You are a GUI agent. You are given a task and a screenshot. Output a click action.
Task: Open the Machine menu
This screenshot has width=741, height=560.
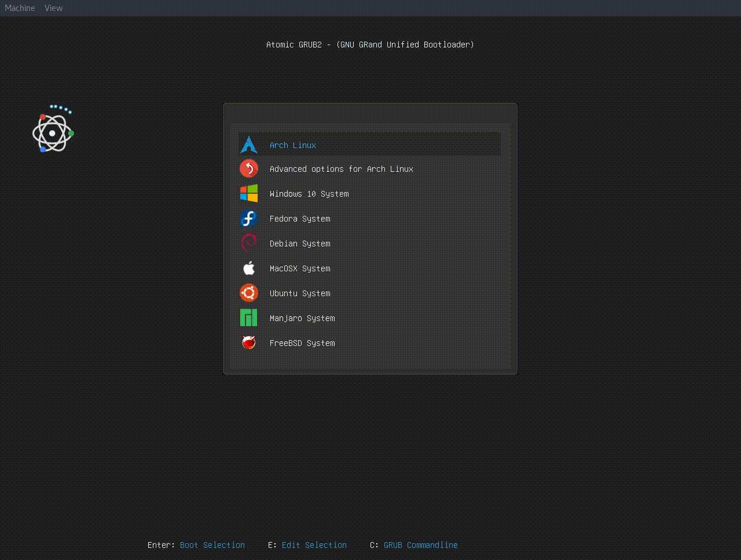pos(20,8)
